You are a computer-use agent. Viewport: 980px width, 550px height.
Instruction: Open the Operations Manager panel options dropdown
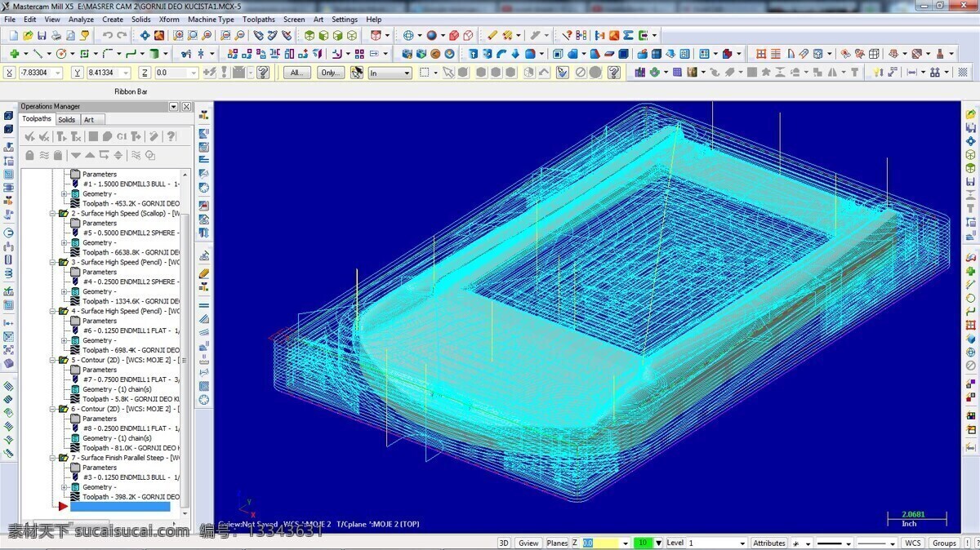point(173,107)
